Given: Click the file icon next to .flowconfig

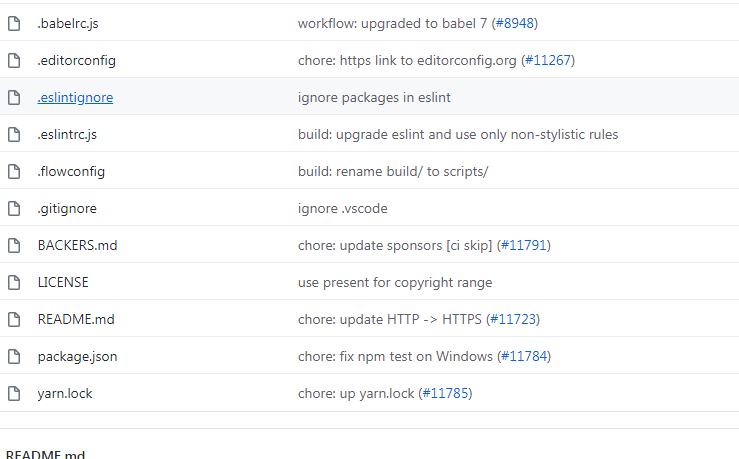Looking at the screenshot, I should coord(14,172).
